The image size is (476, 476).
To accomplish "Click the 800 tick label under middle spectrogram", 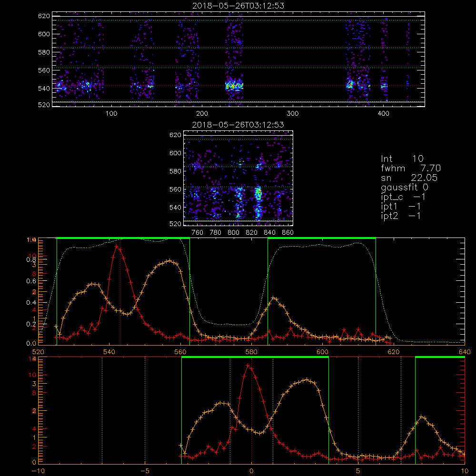I will coord(233,233).
